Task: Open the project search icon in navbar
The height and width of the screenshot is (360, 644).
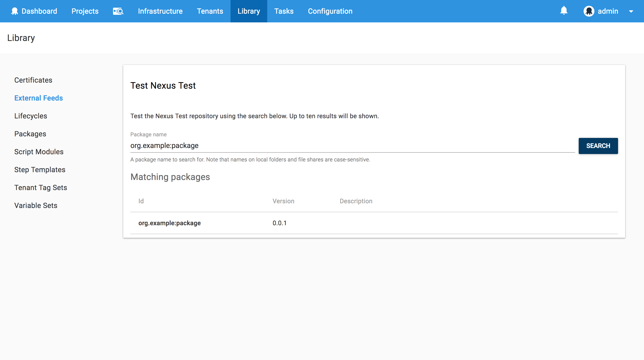Action: pyautogui.click(x=118, y=11)
